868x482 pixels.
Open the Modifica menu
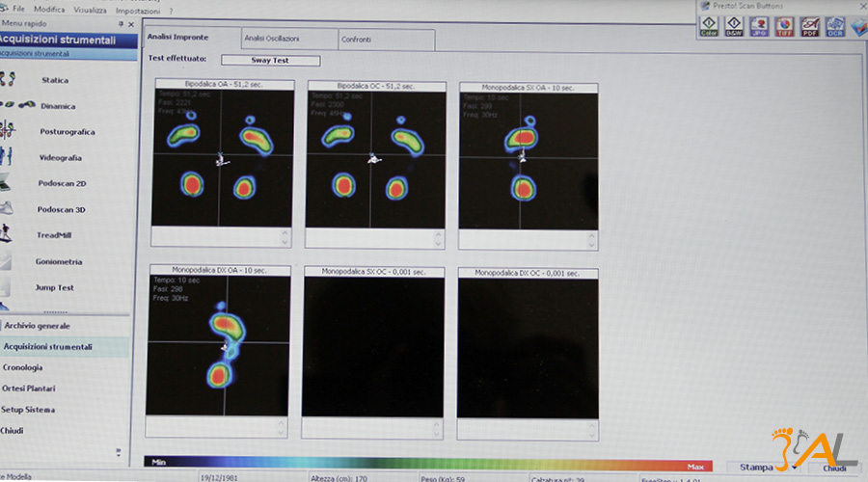(x=49, y=10)
